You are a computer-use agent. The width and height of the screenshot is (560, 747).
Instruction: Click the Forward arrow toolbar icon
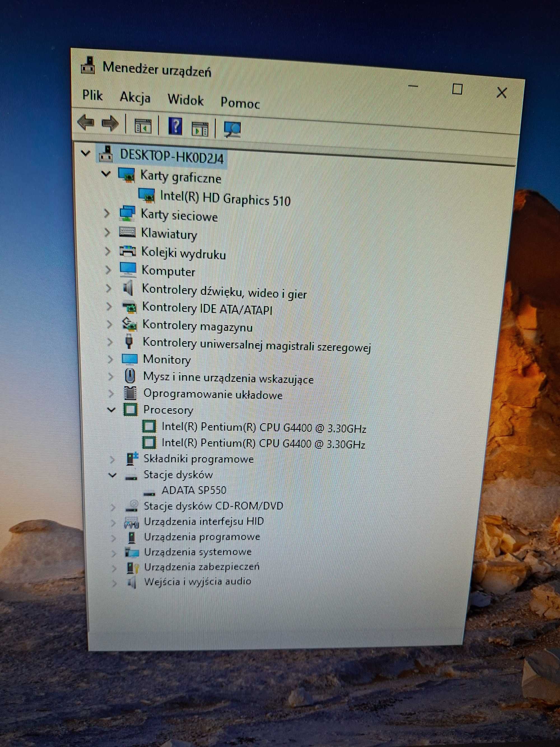(110, 124)
